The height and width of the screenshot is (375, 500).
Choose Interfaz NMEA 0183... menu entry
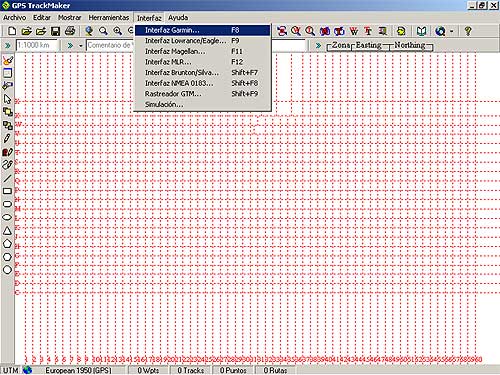coord(202,83)
